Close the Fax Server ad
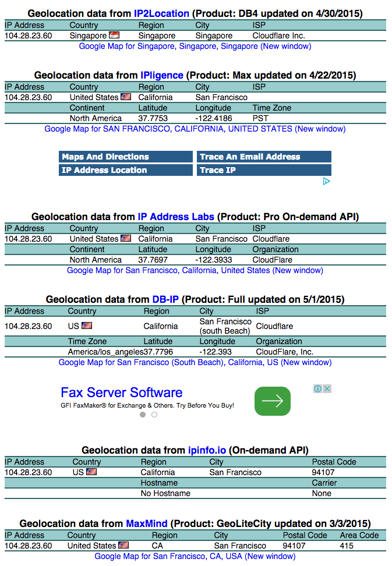392x566 pixels. 327,388
